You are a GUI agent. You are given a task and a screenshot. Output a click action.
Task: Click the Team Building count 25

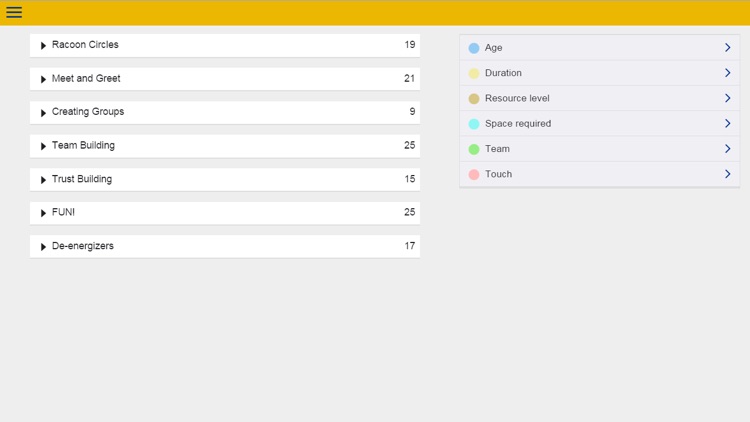click(409, 145)
